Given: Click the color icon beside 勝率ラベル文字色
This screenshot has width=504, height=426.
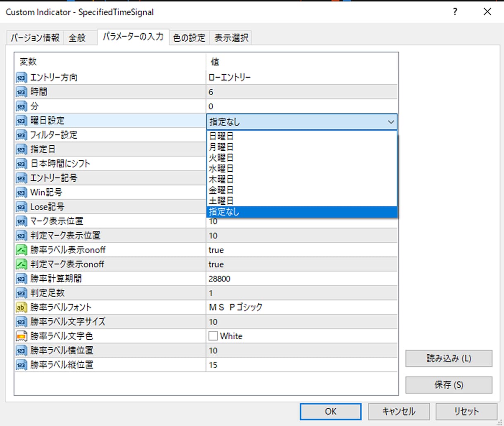Looking at the screenshot, I should pyautogui.click(x=21, y=336).
